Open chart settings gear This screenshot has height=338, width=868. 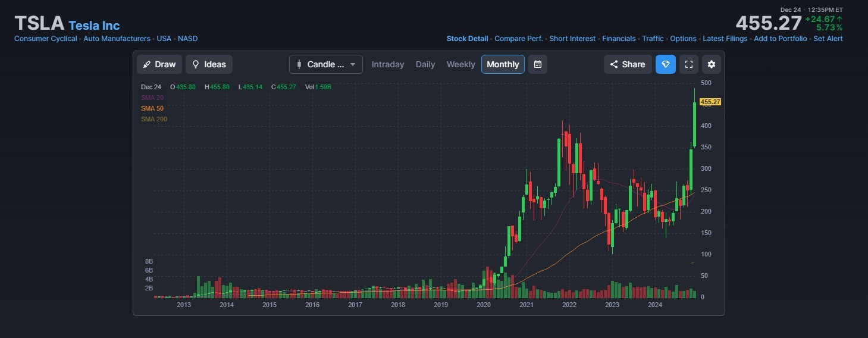[x=711, y=64]
